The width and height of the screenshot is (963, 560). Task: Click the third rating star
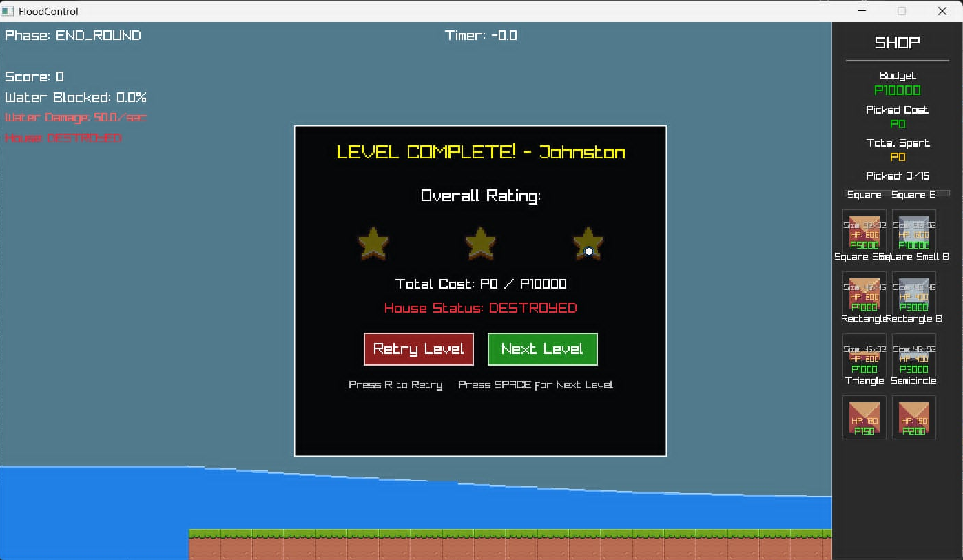588,243
